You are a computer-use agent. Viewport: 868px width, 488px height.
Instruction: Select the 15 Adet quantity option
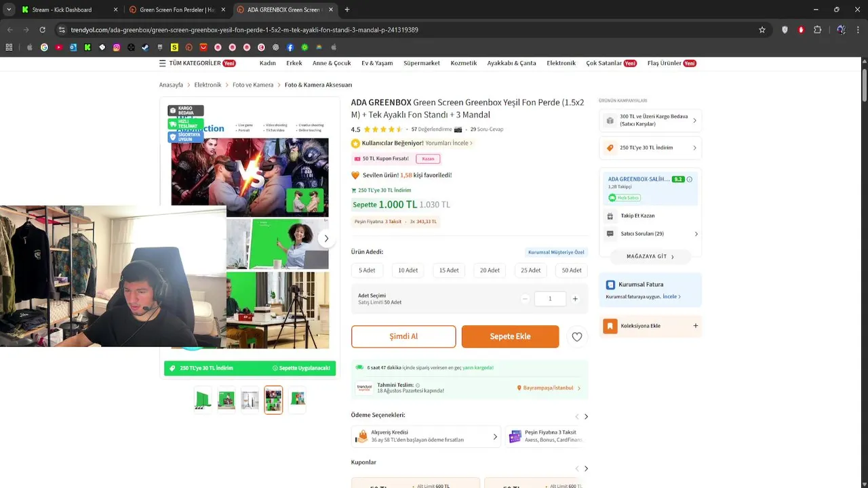(x=449, y=270)
